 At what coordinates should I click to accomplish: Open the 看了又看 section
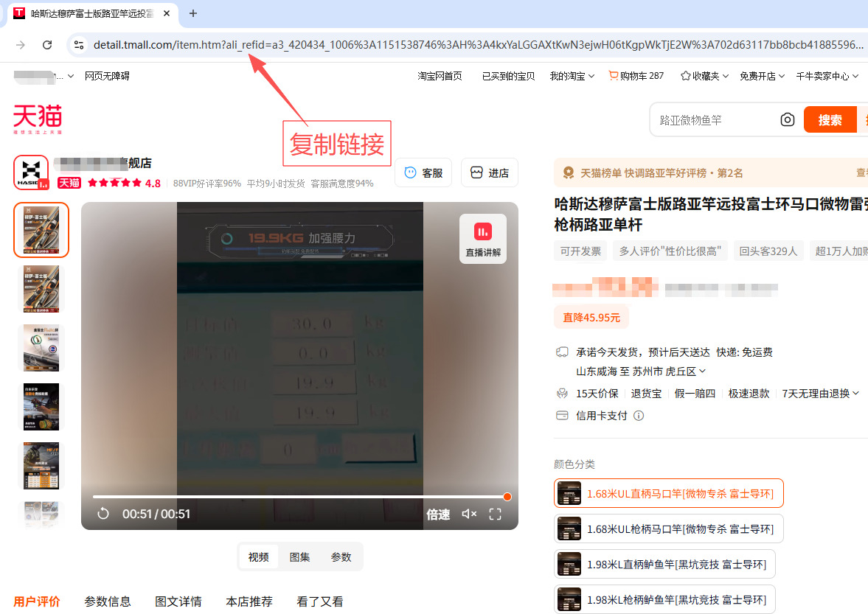pyautogui.click(x=320, y=601)
